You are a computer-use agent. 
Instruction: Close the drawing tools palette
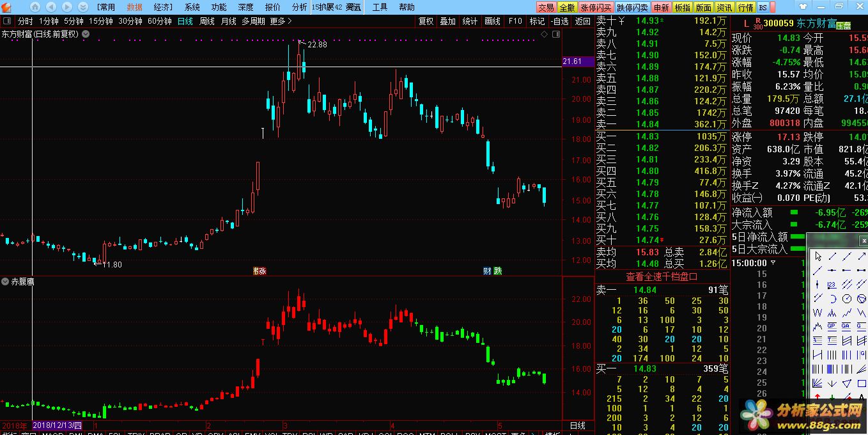coord(864,241)
